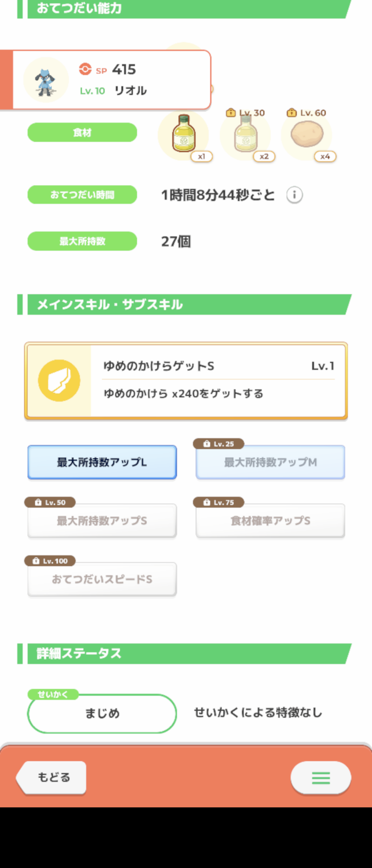Image resolution: width=372 pixels, height=868 pixels.
Task: Tap the Riolu portrait icon
Action: [46, 80]
